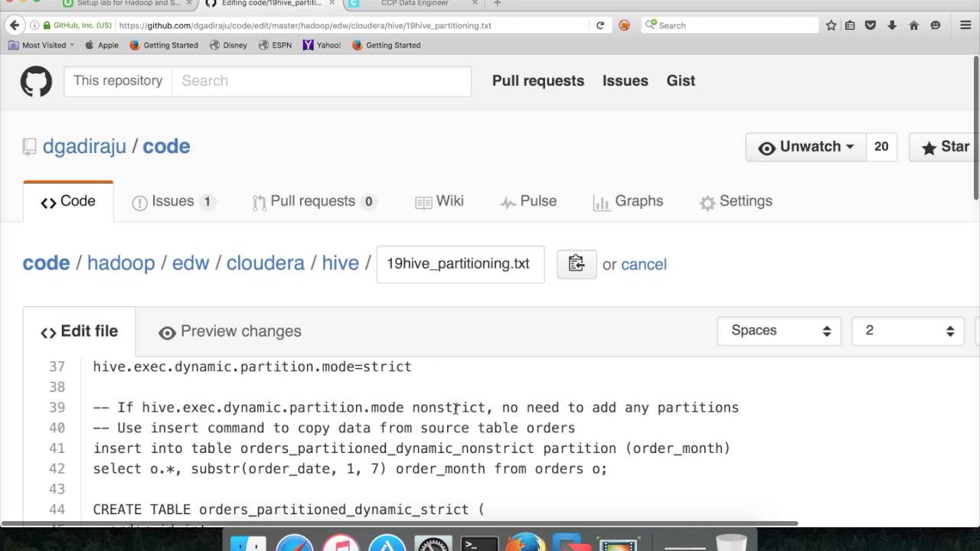Open the repository Pull requests tab
Image resolution: width=980 pixels, height=551 pixels.
point(314,201)
